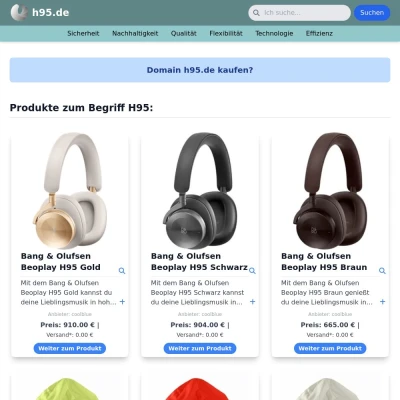Expand the Beoplay H95 Braun description with plus
The height and width of the screenshot is (400, 400).
pyautogui.click(x=383, y=302)
